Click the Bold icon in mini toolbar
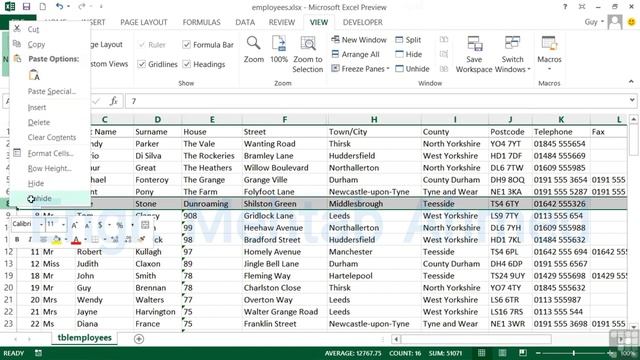Screen dimensions: 640x360 pos(17,240)
